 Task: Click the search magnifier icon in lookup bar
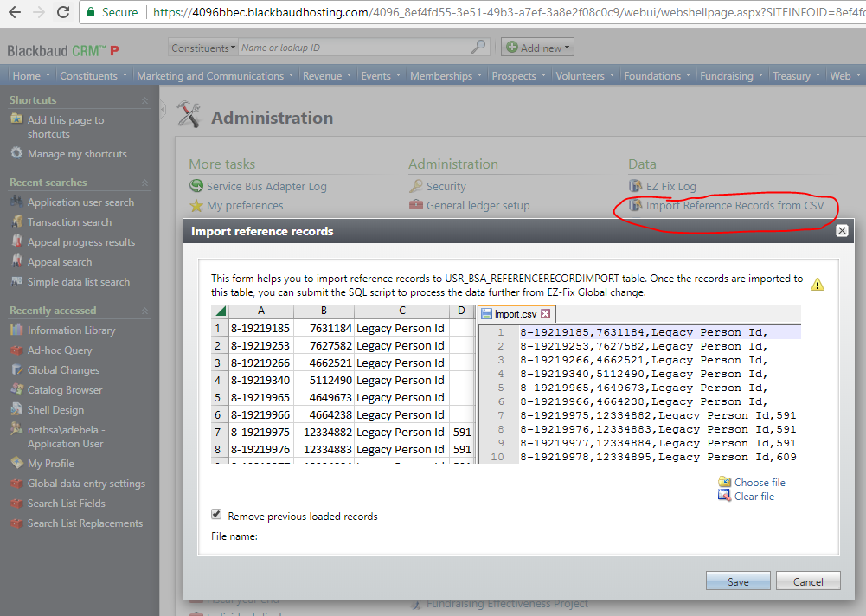click(x=478, y=48)
